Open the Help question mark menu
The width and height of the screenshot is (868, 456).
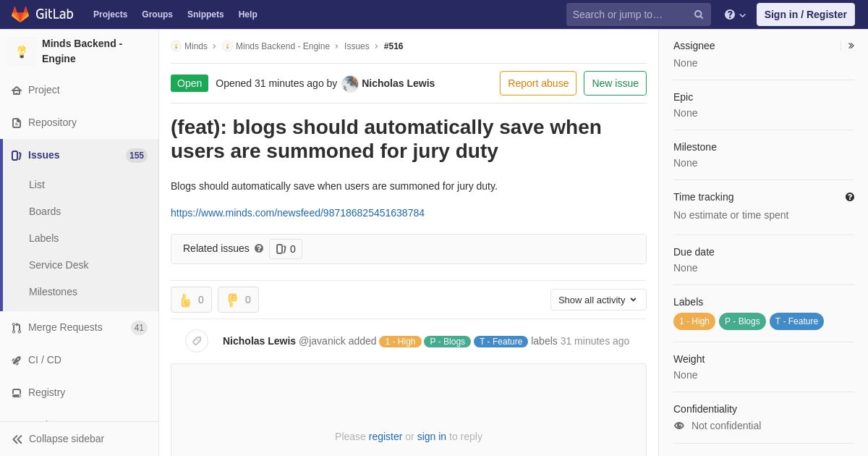[735, 14]
